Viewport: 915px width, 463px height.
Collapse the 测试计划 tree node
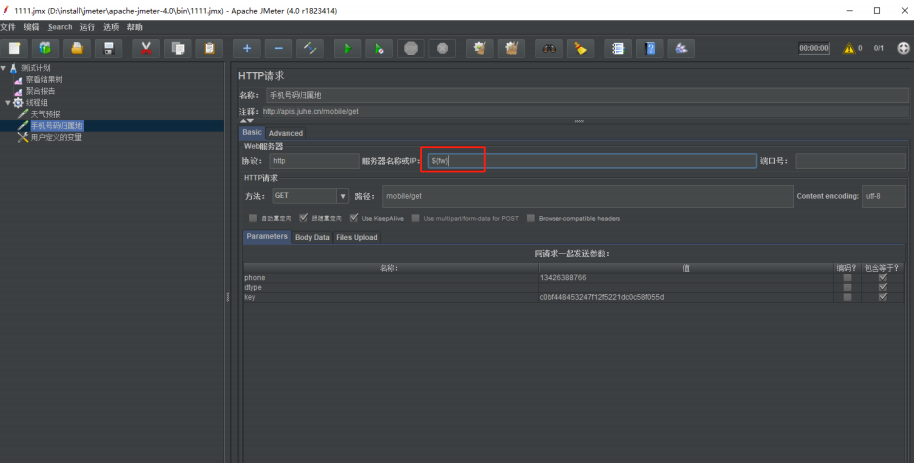[x=4, y=68]
